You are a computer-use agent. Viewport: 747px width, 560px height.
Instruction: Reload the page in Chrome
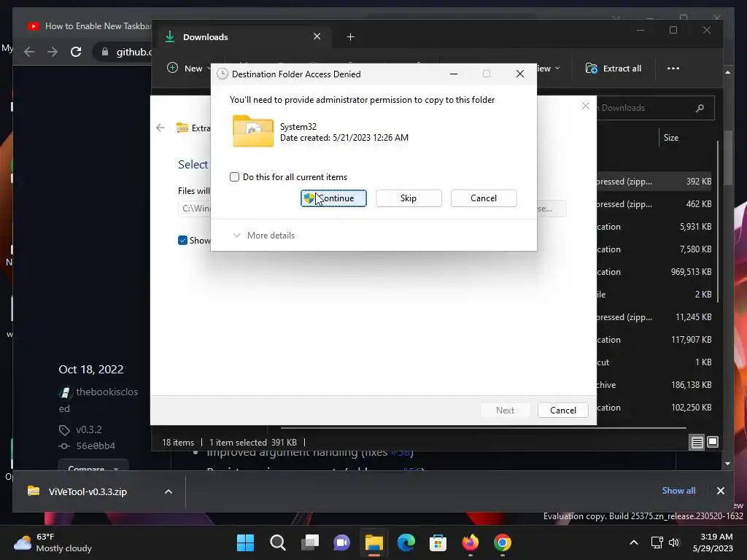76,52
